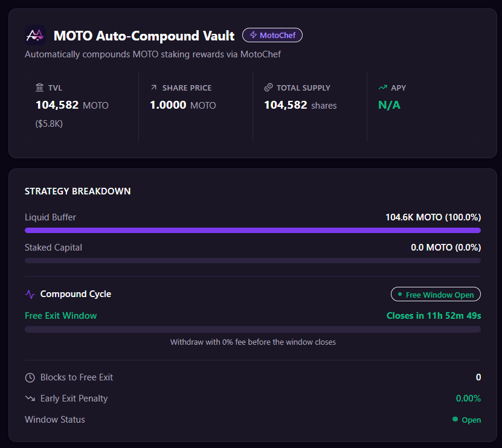Image resolution: width=502 pixels, height=448 pixels.
Task: Click the APY trending-up icon
Action: click(382, 88)
